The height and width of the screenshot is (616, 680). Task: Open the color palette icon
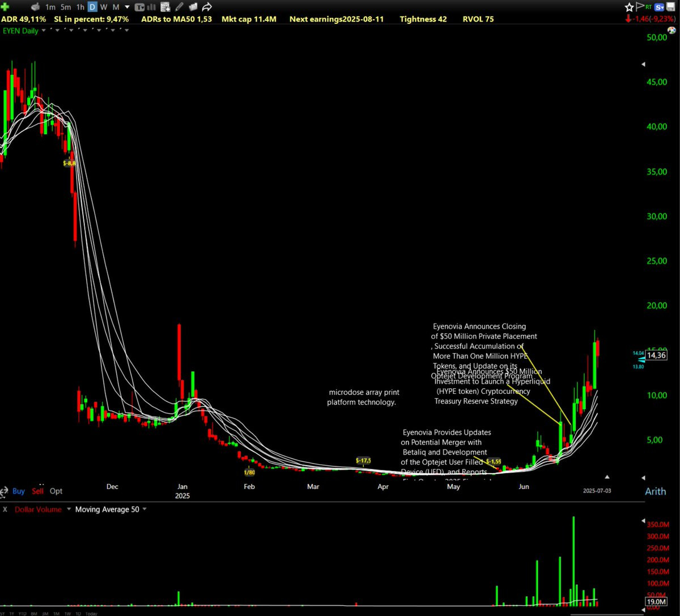tap(671, 31)
